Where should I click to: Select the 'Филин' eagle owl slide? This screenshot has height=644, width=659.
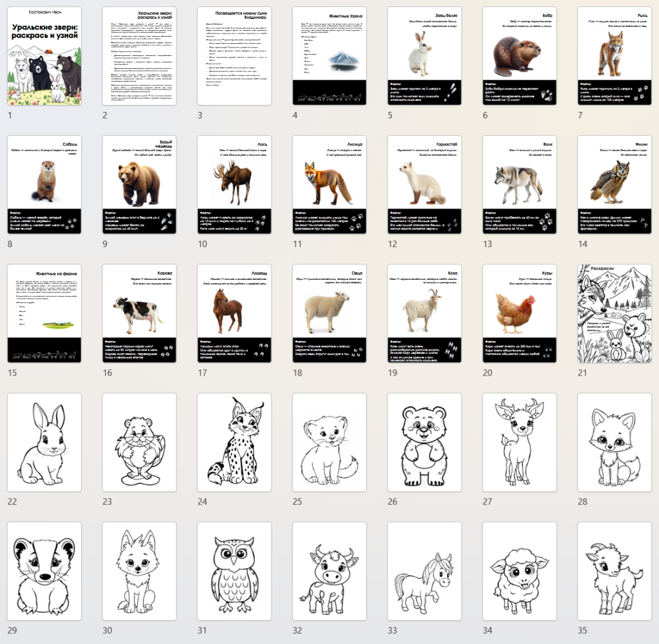[615, 185]
